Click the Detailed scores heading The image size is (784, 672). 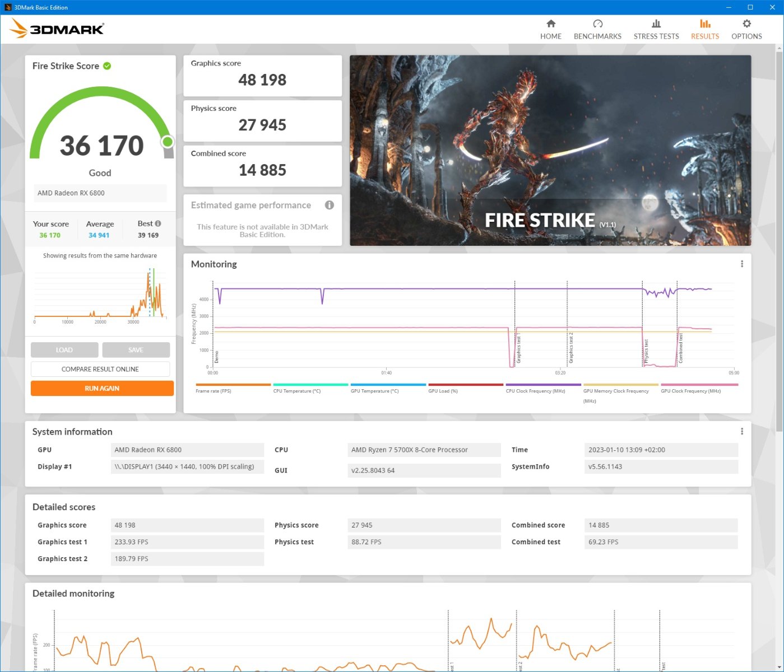click(64, 507)
